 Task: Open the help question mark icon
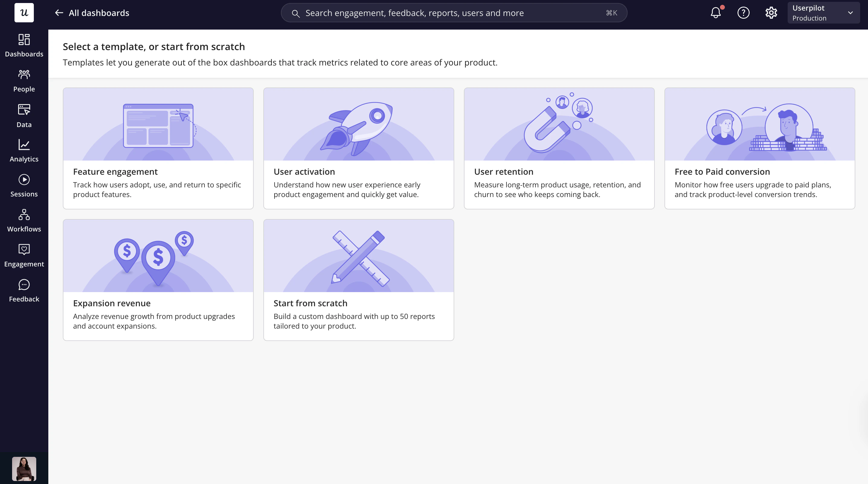743,13
